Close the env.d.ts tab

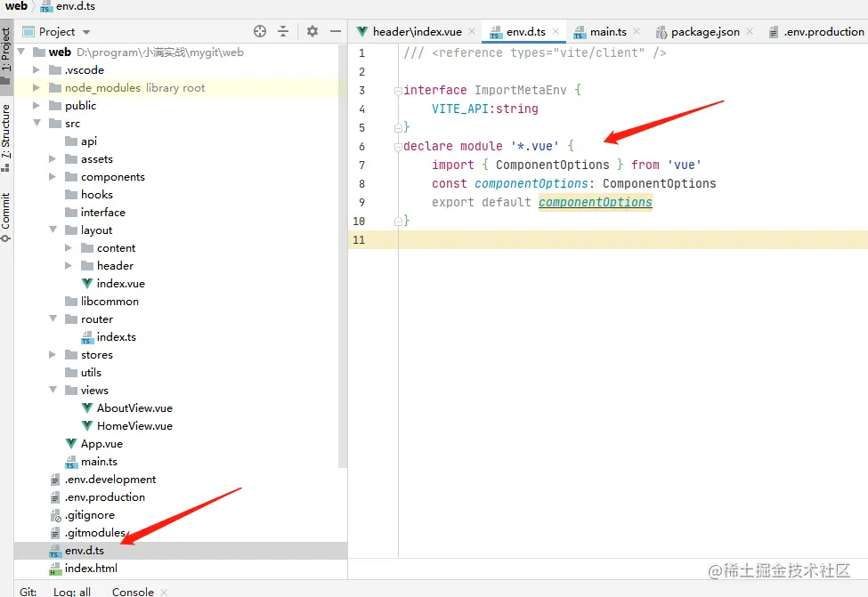[x=556, y=31]
